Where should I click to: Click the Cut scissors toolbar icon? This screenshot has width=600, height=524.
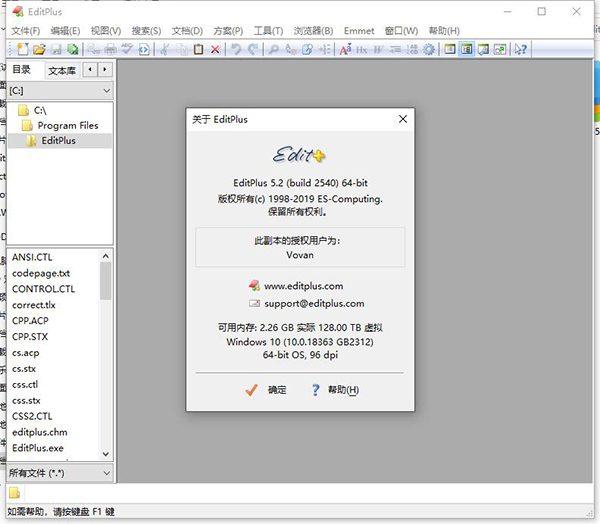[165, 49]
